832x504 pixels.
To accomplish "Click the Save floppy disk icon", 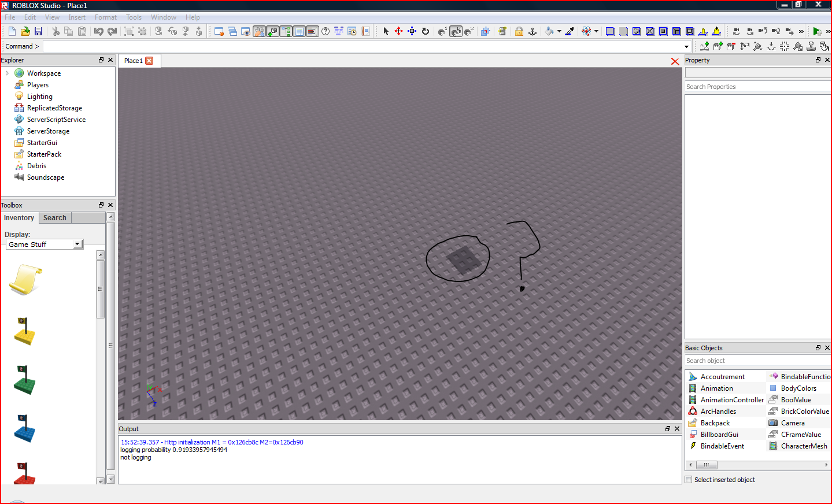I will [38, 31].
